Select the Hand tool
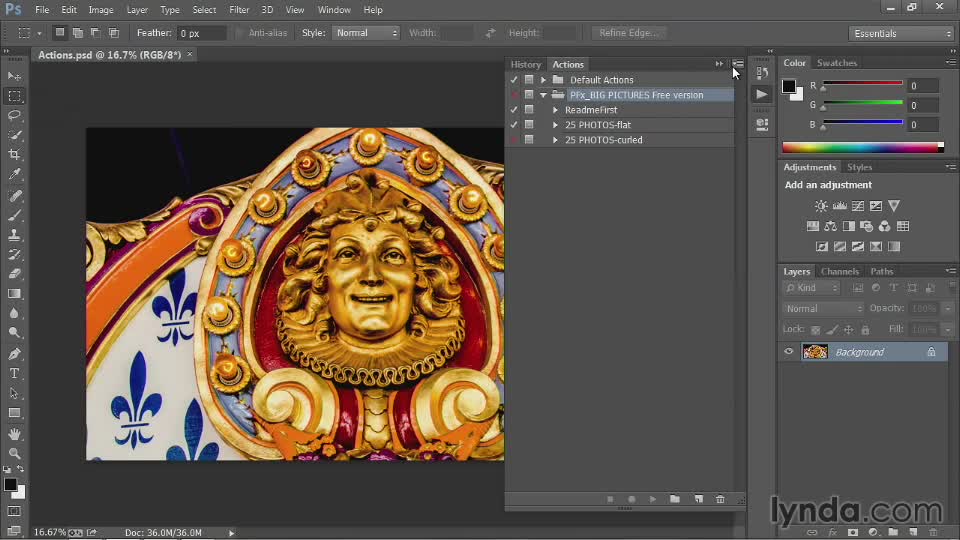This screenshot has height=540, width=960. pyautogui.click(x=14, y=434)
